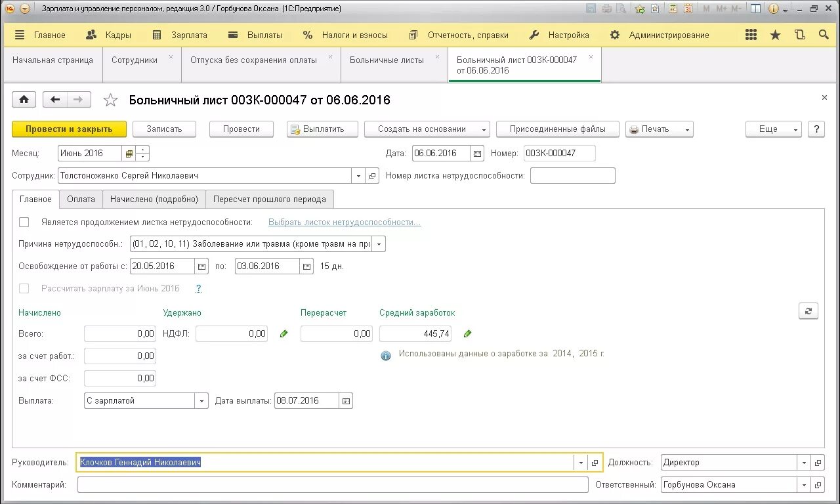Open favorites list icon in title bar
Viewport: 840px width, 504px height.
(x=654, y=9)
